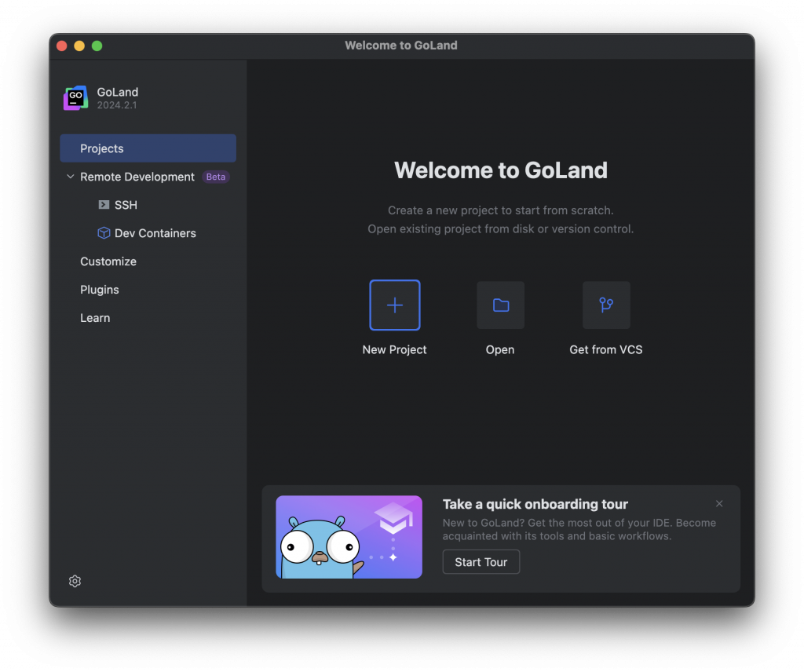Maximize the window with green button

pos(97,46)
